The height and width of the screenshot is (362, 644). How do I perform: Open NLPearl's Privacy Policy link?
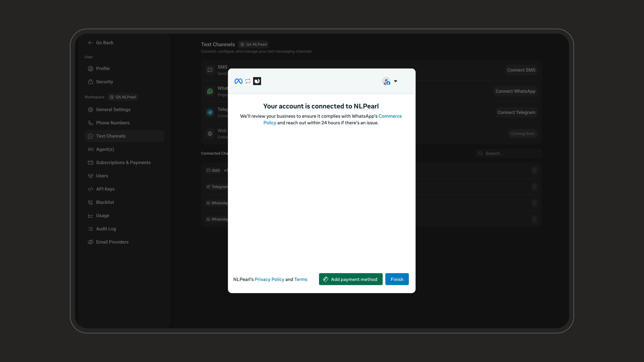[x=269, y=279]
